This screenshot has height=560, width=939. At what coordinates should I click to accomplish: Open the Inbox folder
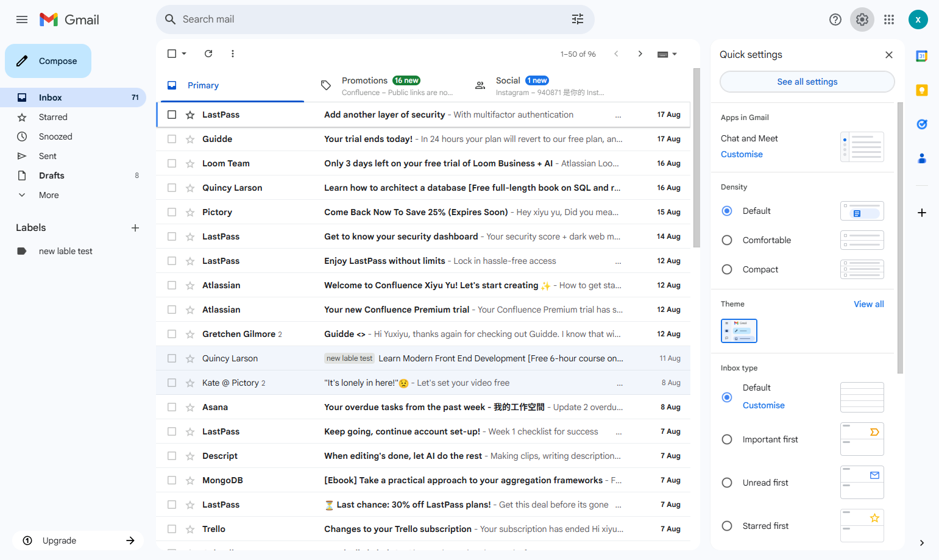(73, 97)
